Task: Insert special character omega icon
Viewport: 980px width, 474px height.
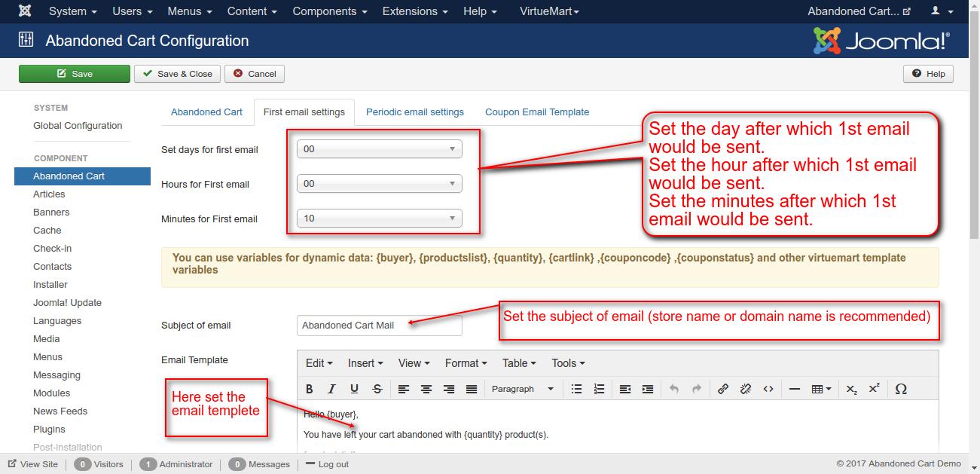Action: [901, 389]
